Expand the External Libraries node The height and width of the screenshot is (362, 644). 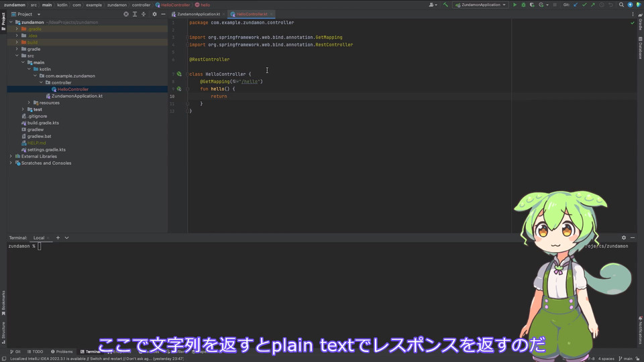click(x=11, y=156)
